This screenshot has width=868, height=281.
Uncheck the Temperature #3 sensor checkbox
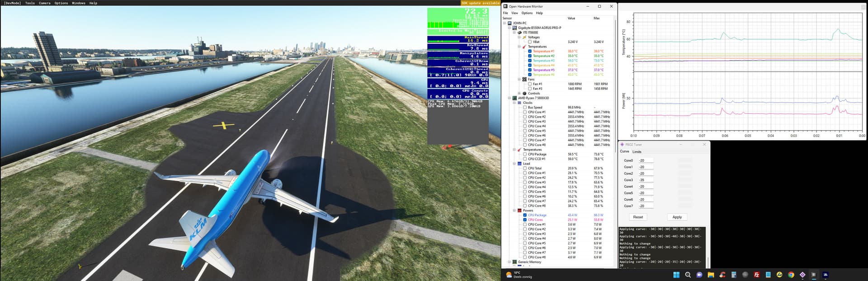(x=530, y=61)
